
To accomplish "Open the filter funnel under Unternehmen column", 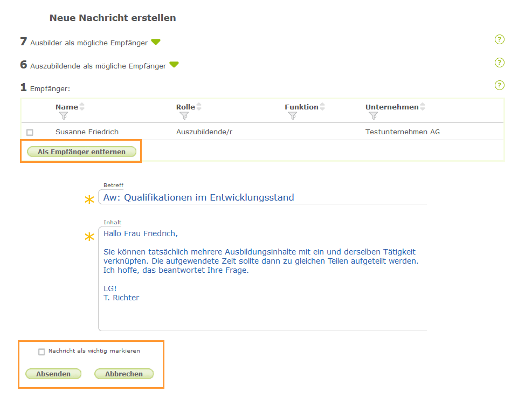I will tap(374, 115).
